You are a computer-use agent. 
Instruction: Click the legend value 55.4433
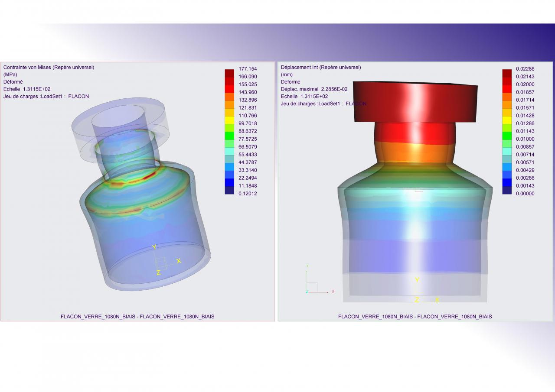[x=248, y=155]
